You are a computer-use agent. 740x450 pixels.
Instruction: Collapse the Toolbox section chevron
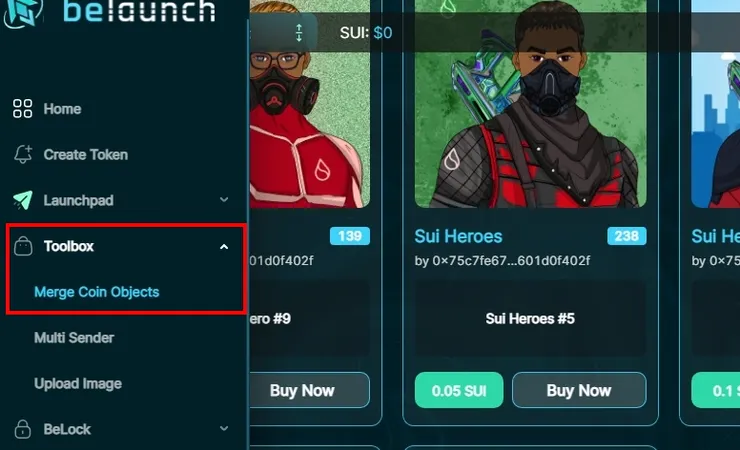224,246
